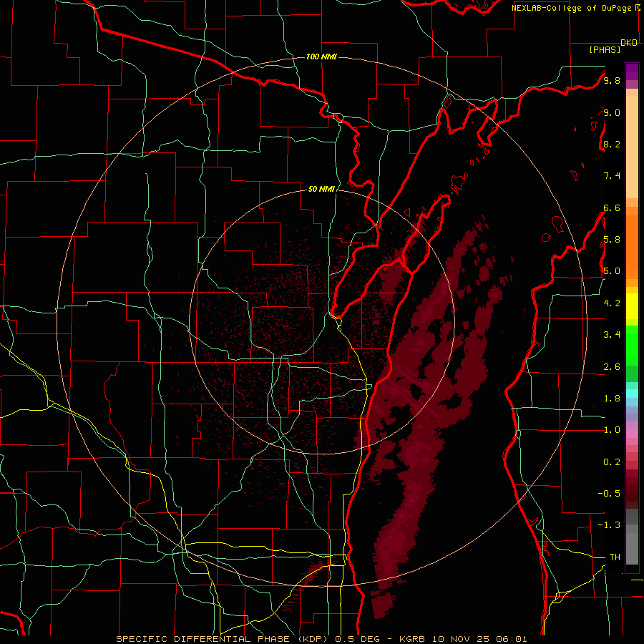Click the 8.2 value on the color scale
Viewport: 644px width, 644px height.
click(x=612, y=144)
